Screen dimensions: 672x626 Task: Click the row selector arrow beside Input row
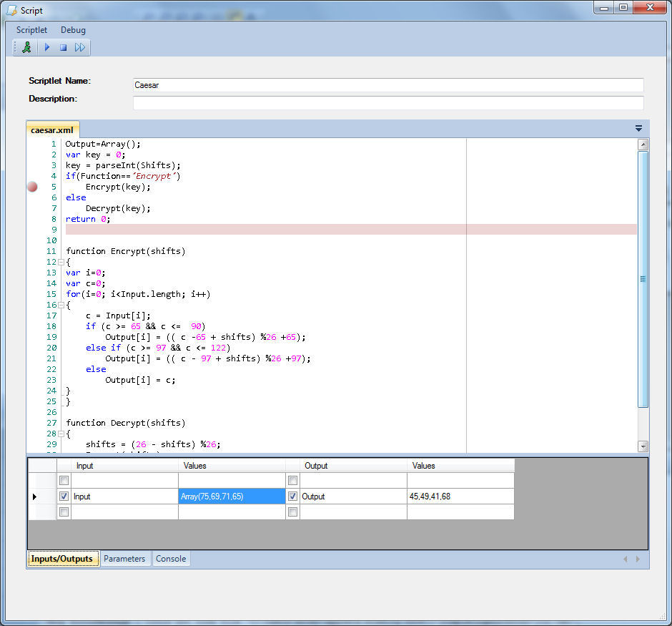coord(34,497)
